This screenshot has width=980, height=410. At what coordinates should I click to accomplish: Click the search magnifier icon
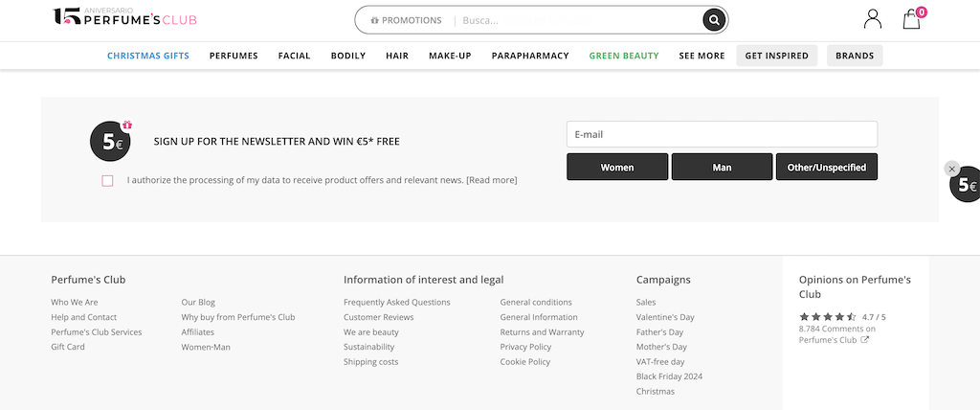[x=714, y=20]
